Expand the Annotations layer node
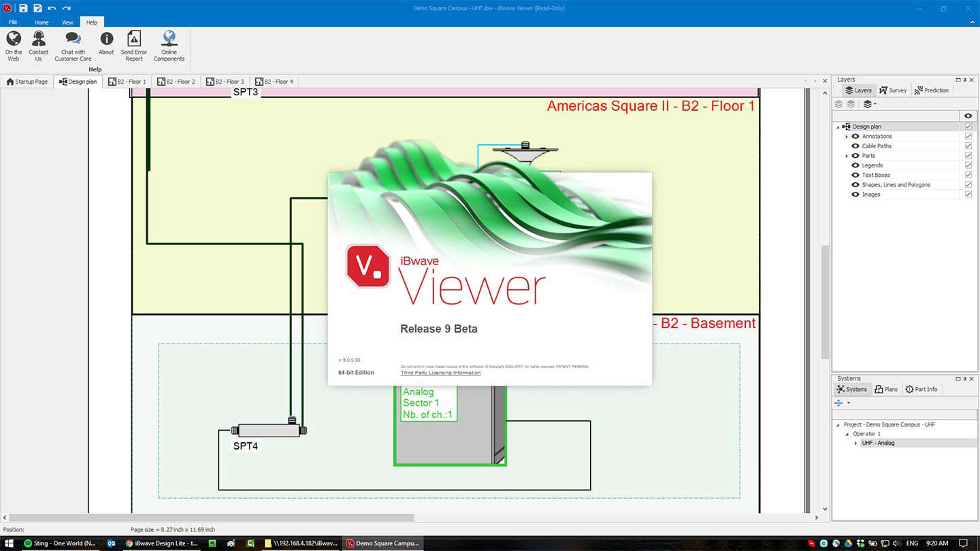This screenshot has height=551, width=980. [847, 136]
